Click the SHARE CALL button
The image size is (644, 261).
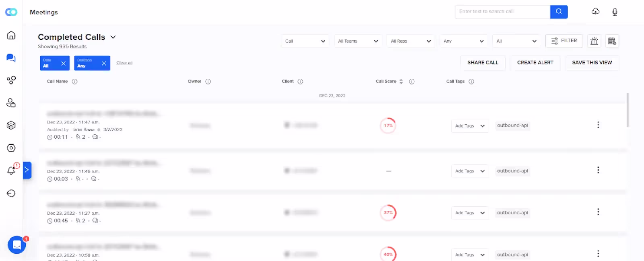(x=483, y=63)
